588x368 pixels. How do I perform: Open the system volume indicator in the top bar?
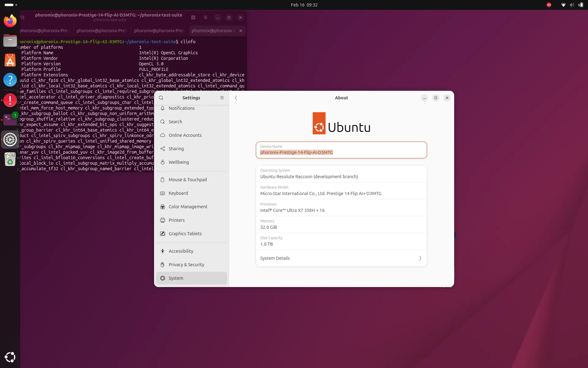click(x=572, y=5)
